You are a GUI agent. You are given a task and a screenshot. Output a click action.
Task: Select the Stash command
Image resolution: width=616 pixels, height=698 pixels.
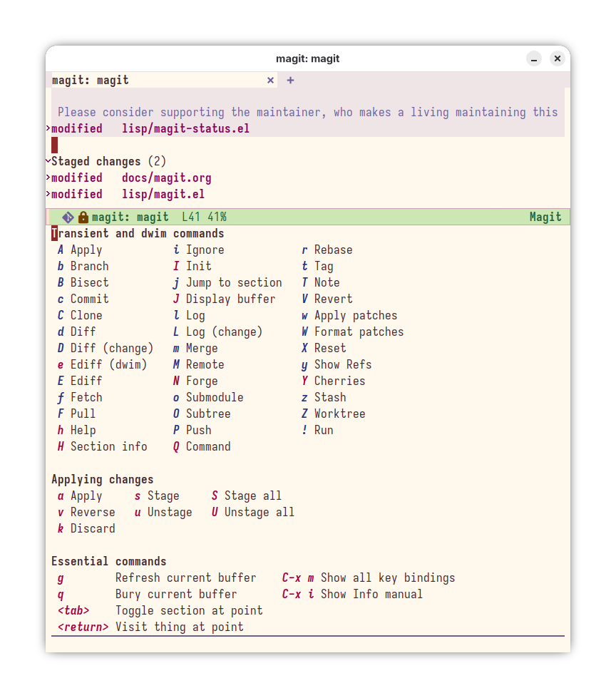coord(324,398)
